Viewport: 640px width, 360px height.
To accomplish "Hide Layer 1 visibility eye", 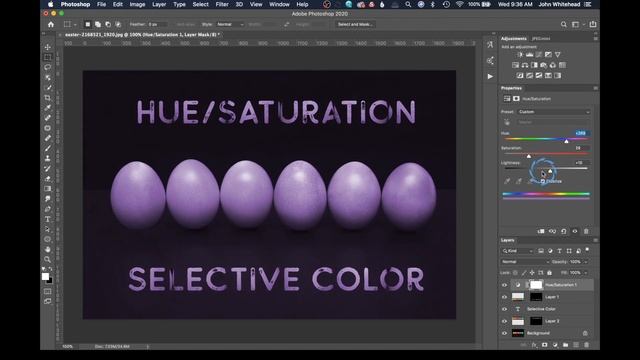I will click(x=504, y=297).
